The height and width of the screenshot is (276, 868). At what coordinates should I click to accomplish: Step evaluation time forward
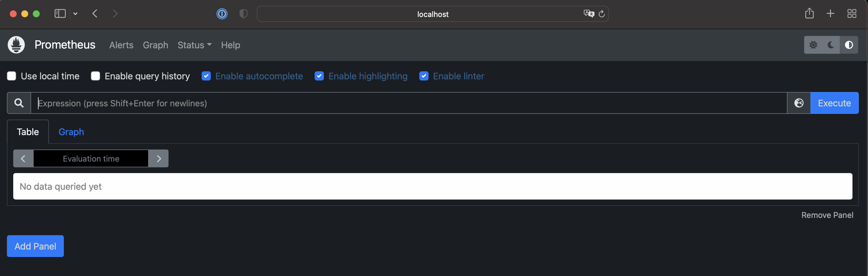pyautogui.click(x=159, y=159)
